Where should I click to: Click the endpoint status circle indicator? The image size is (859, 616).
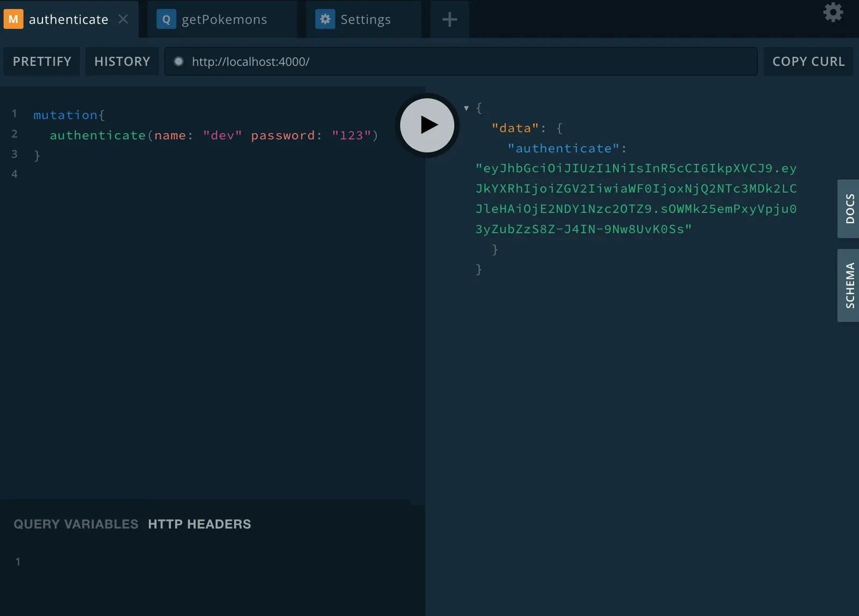pos(179,61)
